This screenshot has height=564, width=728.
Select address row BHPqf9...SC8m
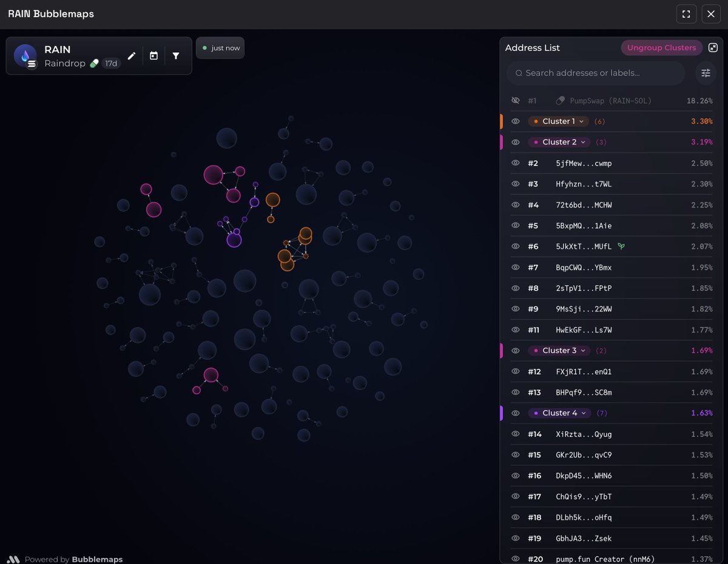(612, 392)
